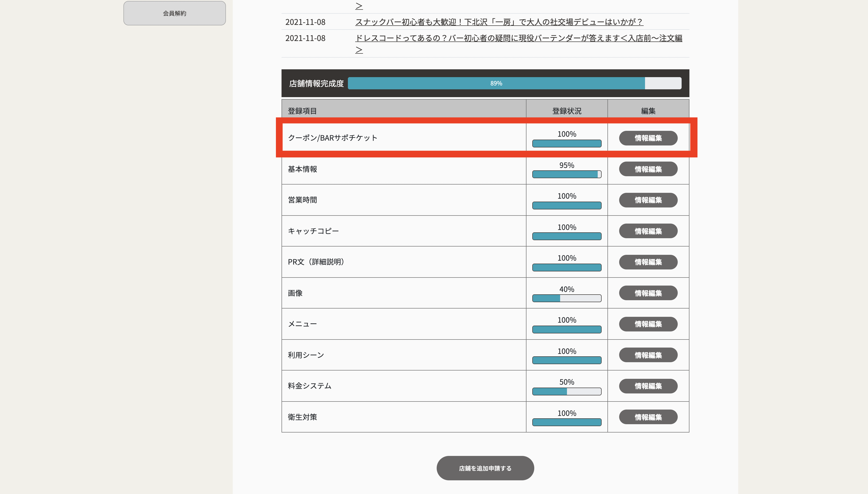
Task: Click the メニュー row label
Action: coord(302,324)
